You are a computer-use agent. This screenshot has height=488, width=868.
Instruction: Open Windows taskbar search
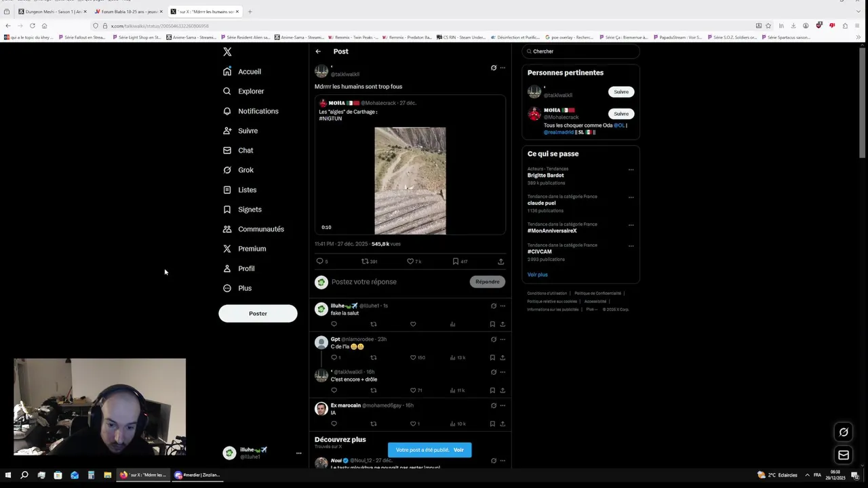pyautogui.click(x=24, y=475)
